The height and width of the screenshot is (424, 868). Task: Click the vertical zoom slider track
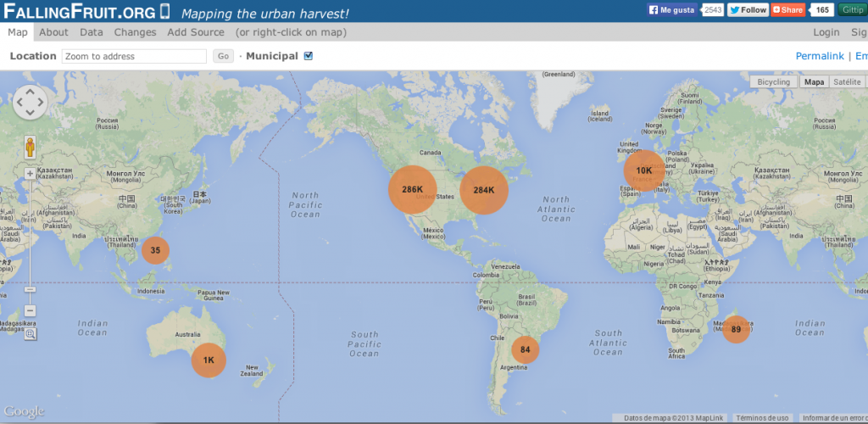pyautogui.click(x=31, y=237)
